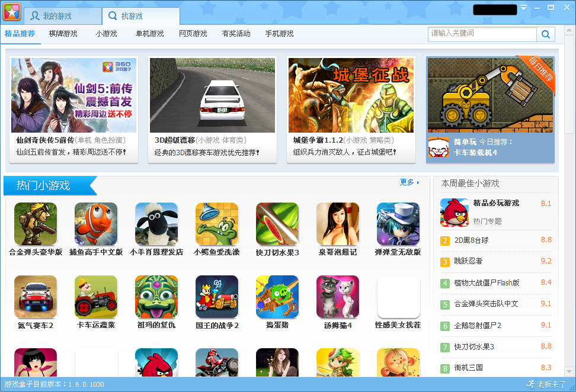The width and height of the screenshot is (576, 392).
Task: Click the 360 game box logo icon
Action: pos(12,12)
